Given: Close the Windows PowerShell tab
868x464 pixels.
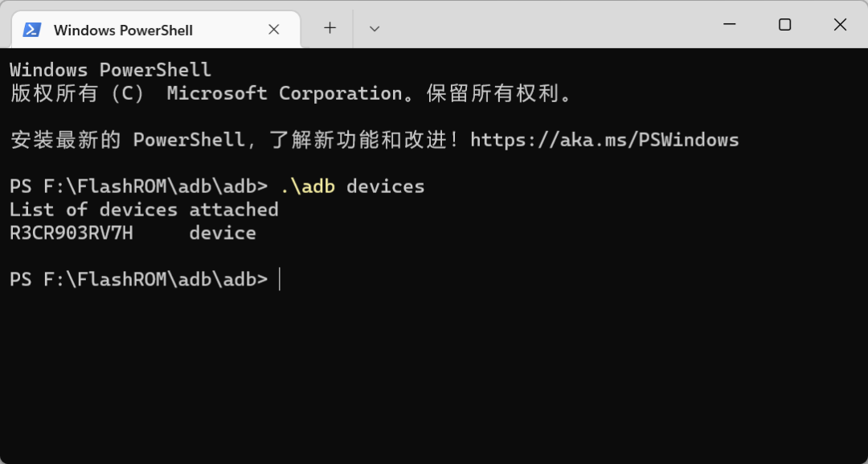Looking at the screenshot, I should (273, 30).
